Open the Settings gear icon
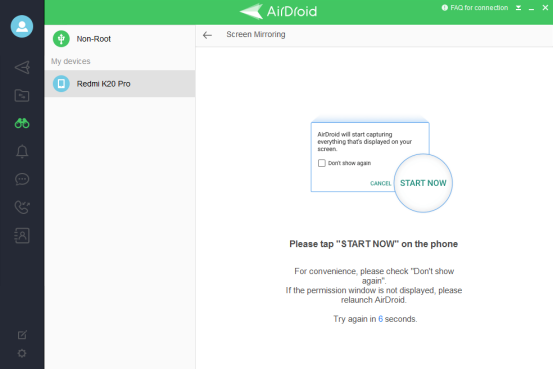553x370 pixels. click(22, 353)
